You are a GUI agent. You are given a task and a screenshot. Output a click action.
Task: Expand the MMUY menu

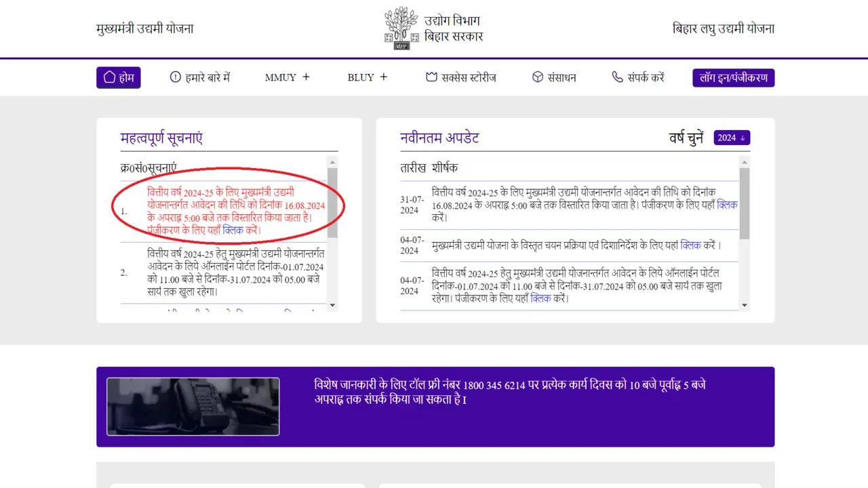(288, 77)
